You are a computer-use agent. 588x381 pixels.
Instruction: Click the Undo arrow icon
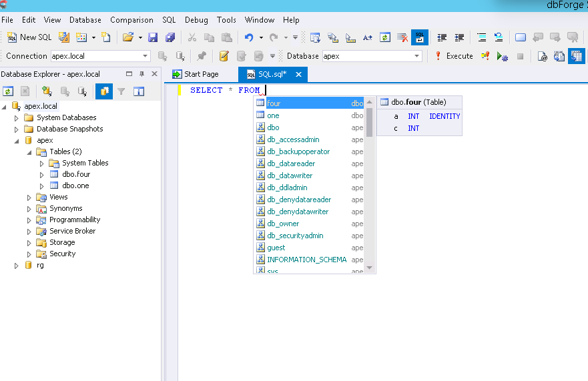click(x=249, y=37)
